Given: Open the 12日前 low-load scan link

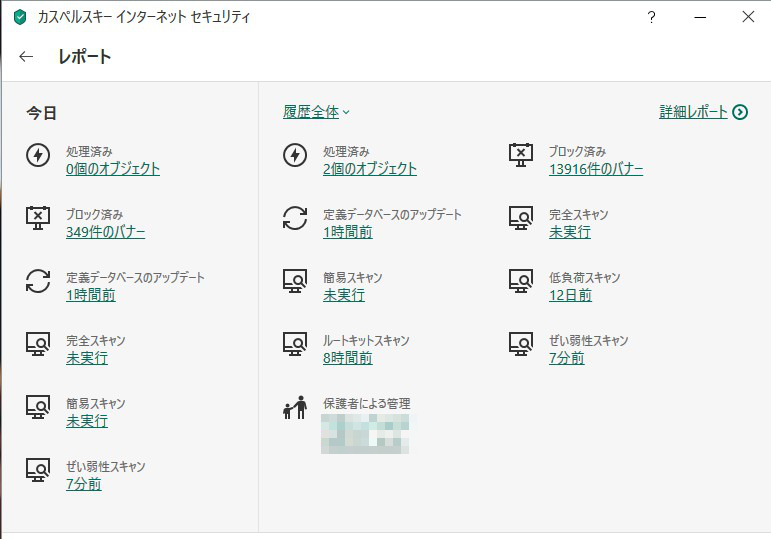Looking at the screenshot, I should (x=570, y=295).
